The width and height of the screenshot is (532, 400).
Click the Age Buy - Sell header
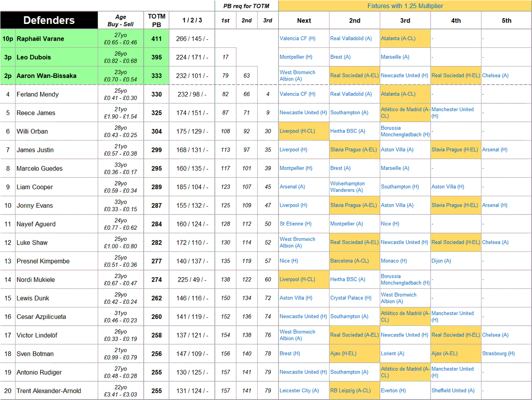pyautogui.click(x=121, y=20)
